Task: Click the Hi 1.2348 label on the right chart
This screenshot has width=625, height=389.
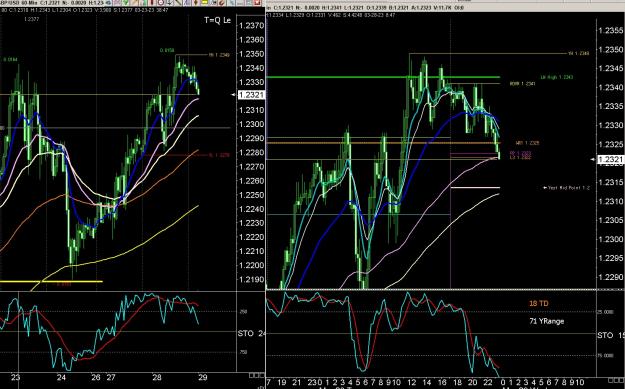Action: pyautogui.click(x=578, y=53)
